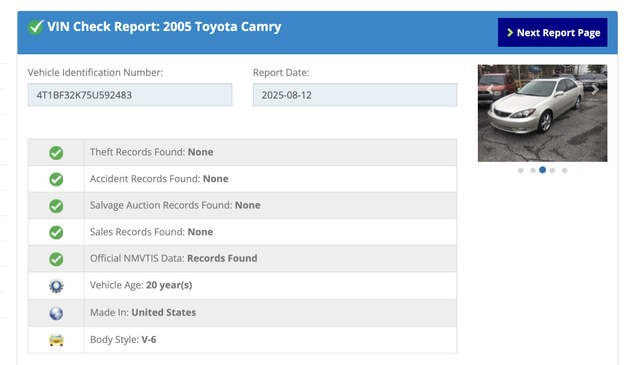The image size is (641, 365).
Task: Click the 'VIN Check Report: 2005 Toyota Camry' heading
Action: coord(164,27)
